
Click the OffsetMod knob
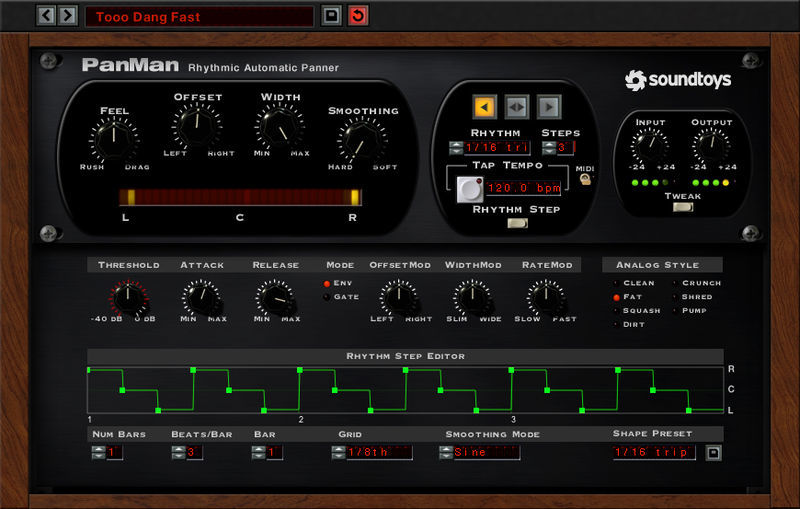[399, 298]
